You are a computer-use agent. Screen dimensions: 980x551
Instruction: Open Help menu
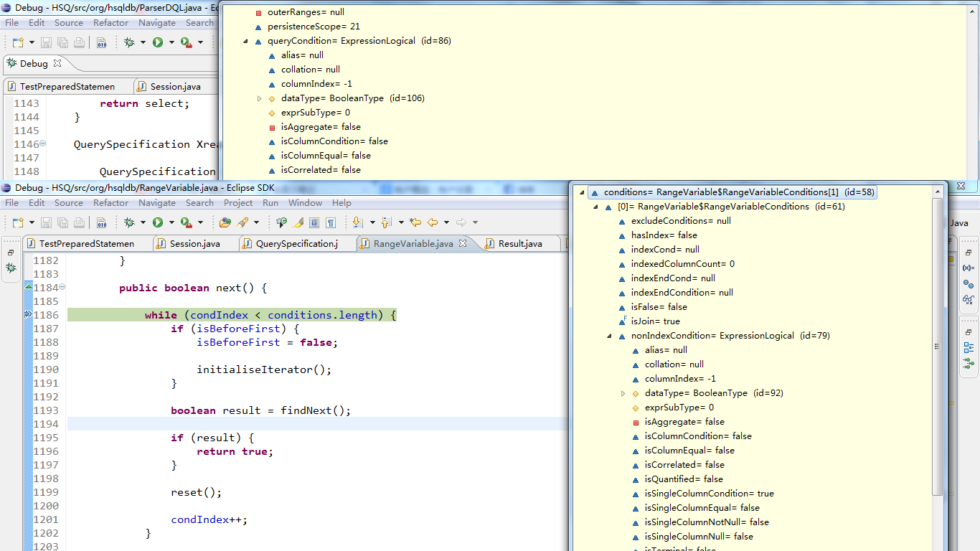click(341, 203)
